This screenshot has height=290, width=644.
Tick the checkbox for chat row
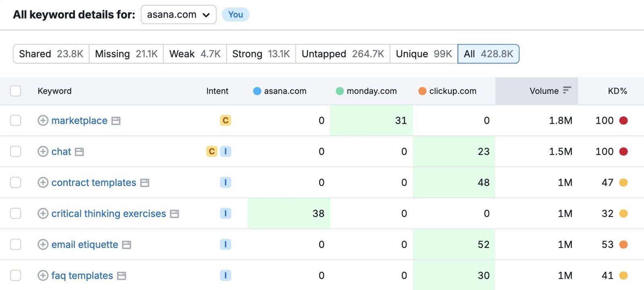pyautogui.click(x=15, y=151)
